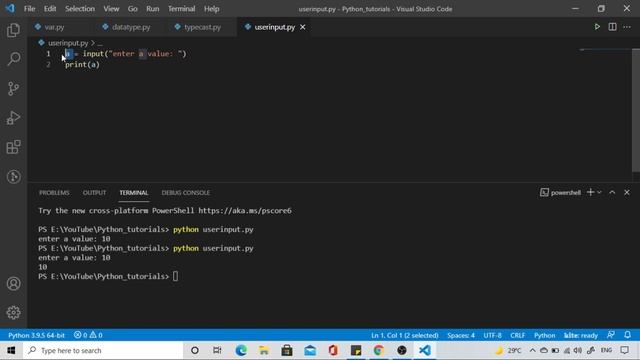
Task: Click the breadcrumb ellipsis after userinput.py
Action: pos(100,43)
